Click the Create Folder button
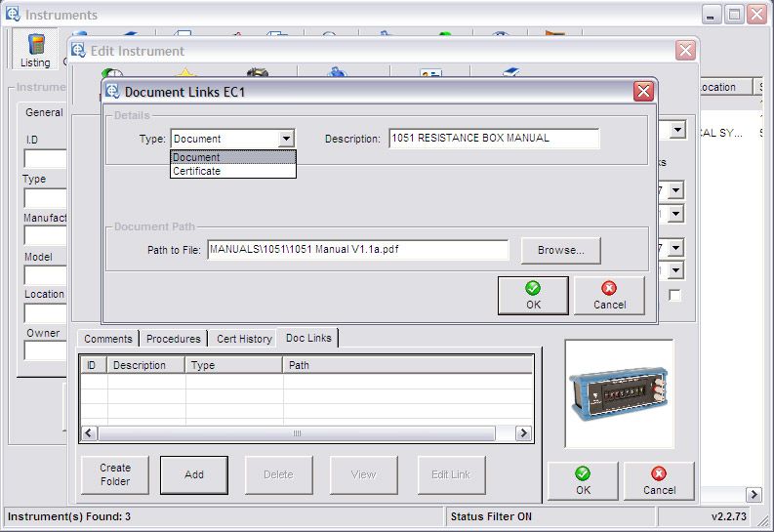The image size is (774, 532). [115, 474]
